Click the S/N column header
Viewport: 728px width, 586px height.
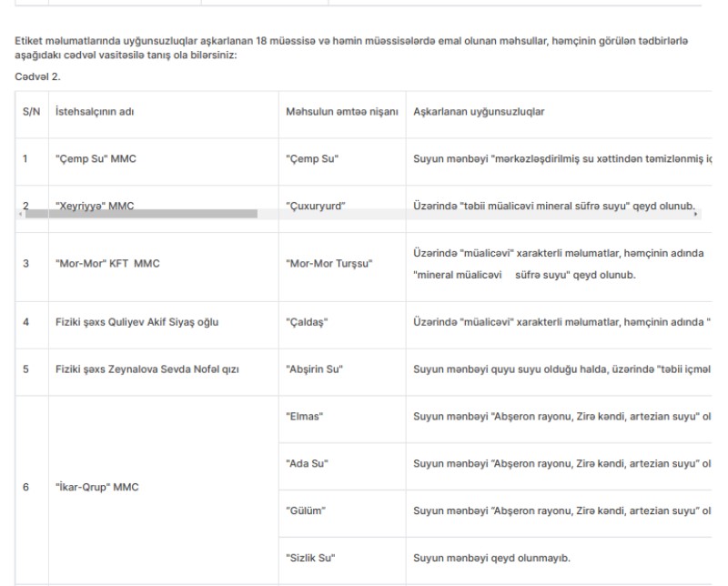pos(30,111)
